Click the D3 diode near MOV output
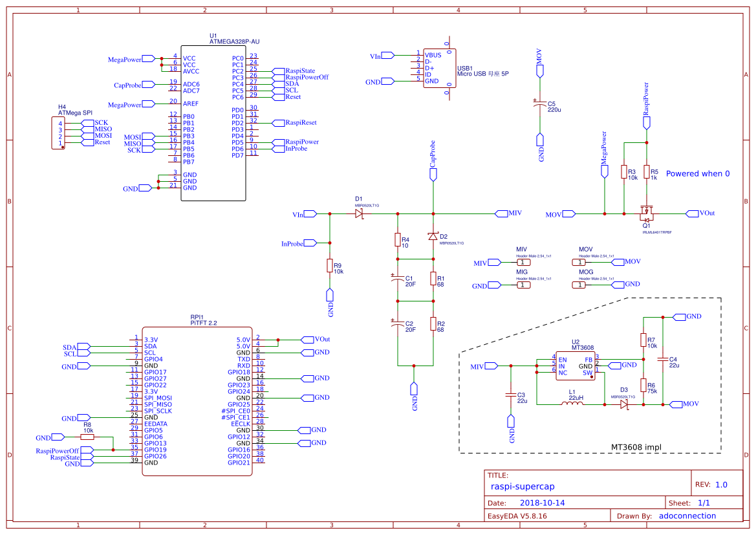The image size is (756, 535). pyautogui.click(x=624, y=404)
